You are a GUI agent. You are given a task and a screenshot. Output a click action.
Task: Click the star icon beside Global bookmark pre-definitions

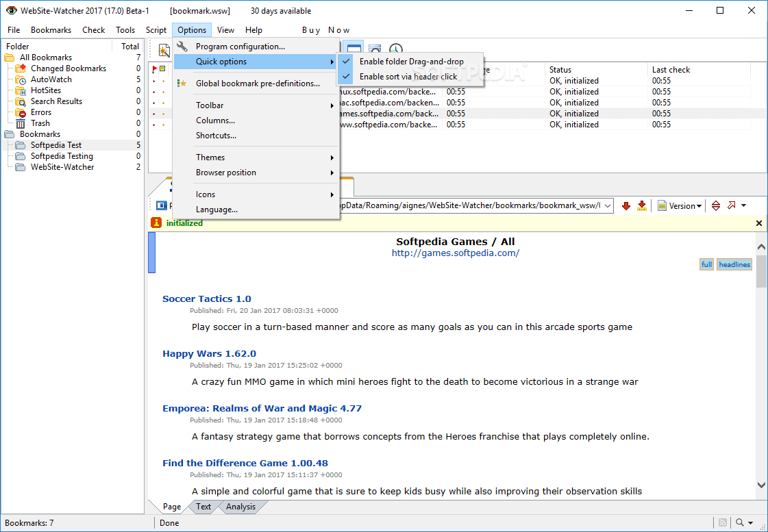[x=182, y=84]
